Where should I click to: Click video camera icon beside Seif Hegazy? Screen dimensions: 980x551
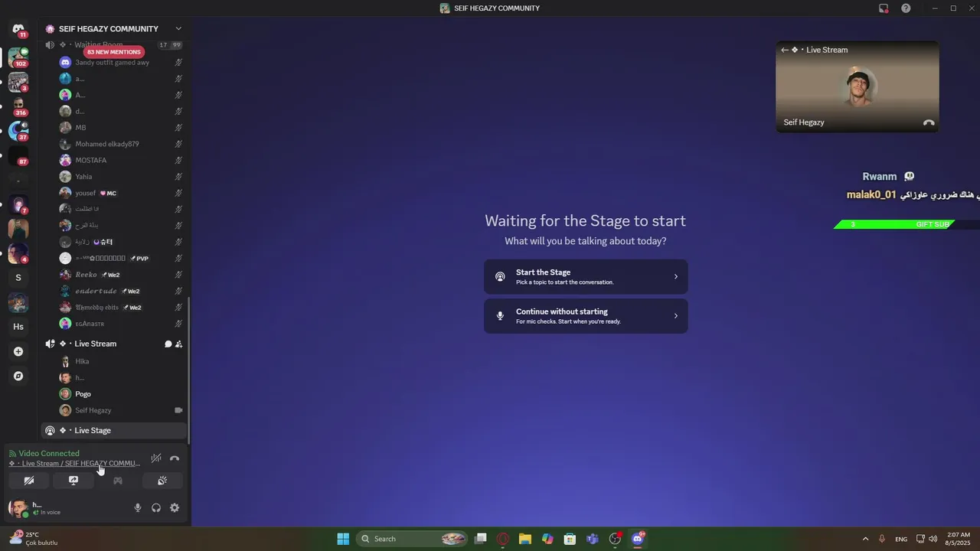pos(178,410)
